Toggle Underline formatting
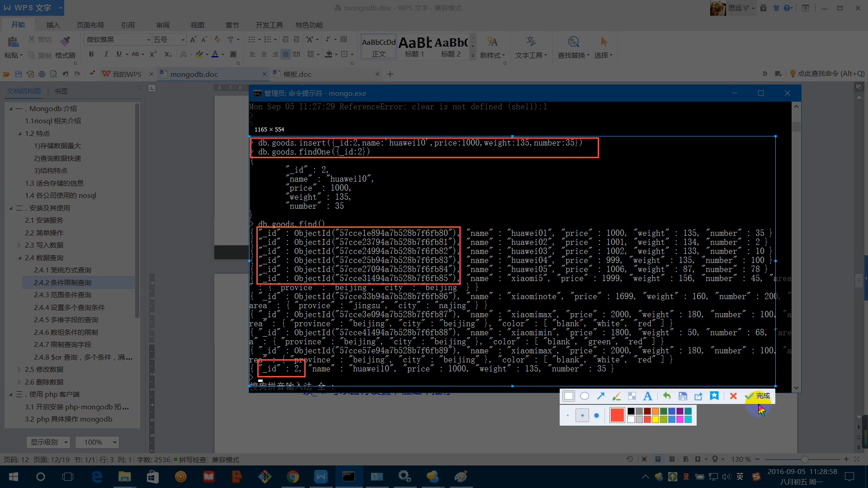 [119, 54]
